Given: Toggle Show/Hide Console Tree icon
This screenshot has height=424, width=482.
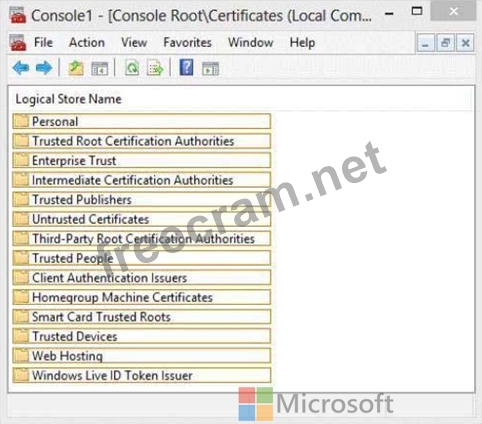Looking at the screenshot, I should [100, 68].
